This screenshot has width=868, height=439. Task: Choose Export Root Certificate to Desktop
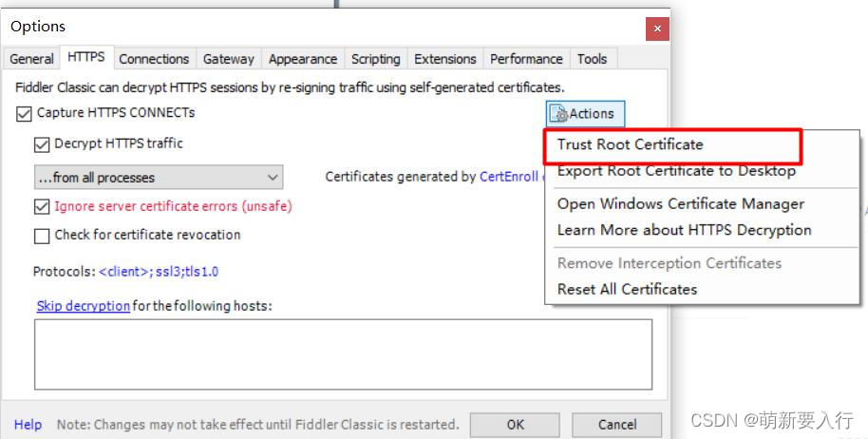click(x=676, y=172)
